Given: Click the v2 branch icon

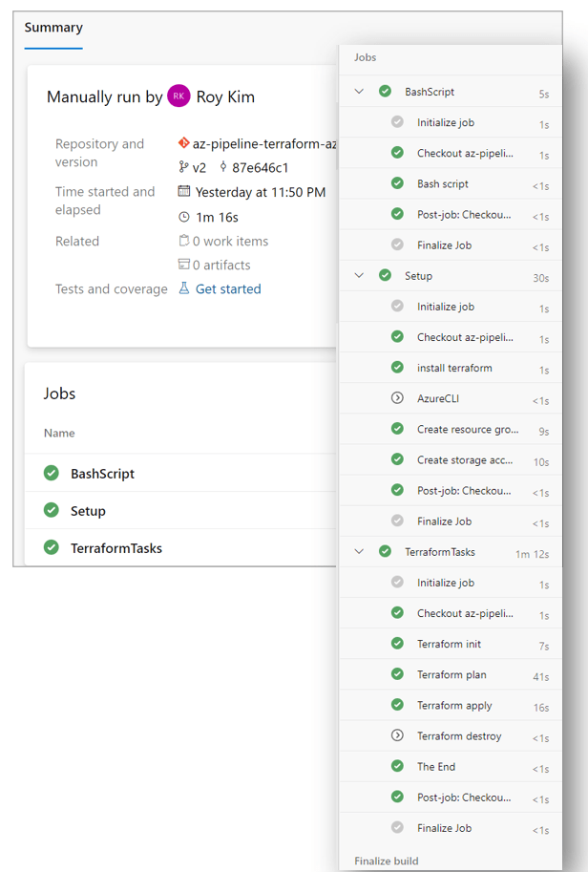Looking at the screenshot, I should coord(184,167).
